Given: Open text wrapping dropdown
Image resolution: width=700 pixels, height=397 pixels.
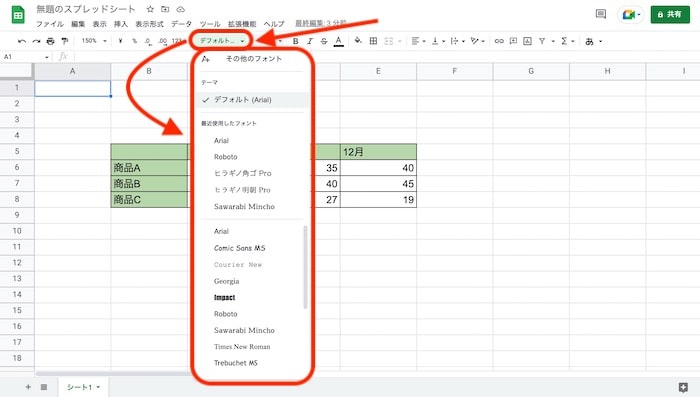Looking at the screenshot, I should pyautogui.click(x=457, y=41).
